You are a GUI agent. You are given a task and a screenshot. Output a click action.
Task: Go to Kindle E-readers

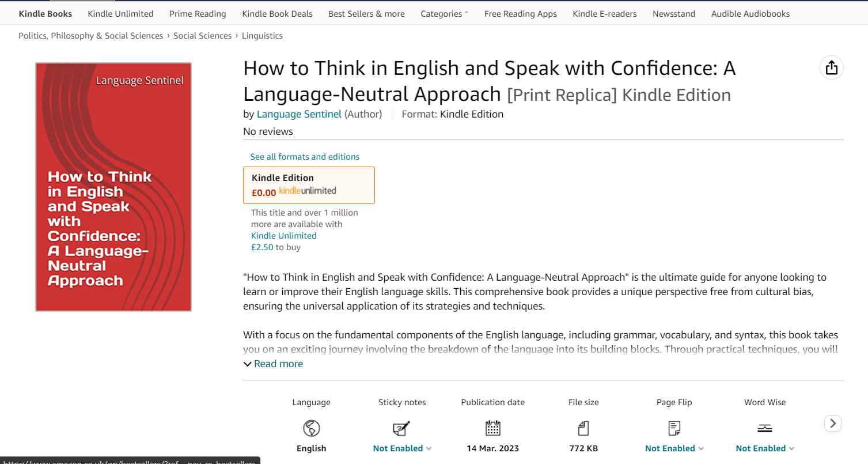[605, 14]
